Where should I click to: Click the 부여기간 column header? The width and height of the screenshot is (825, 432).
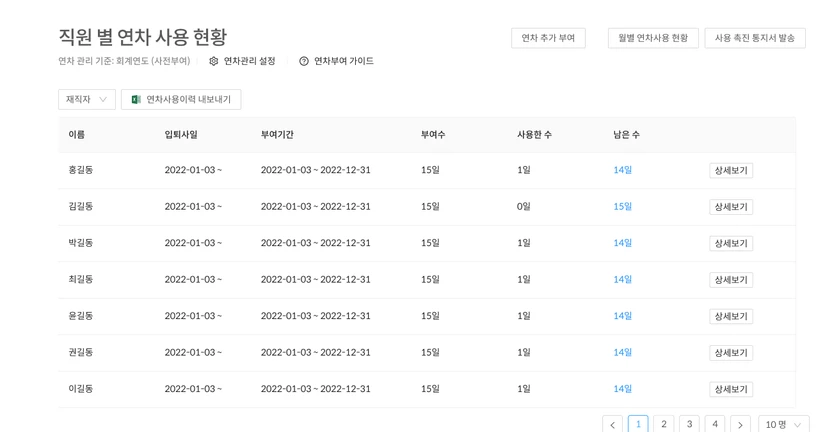tap(277, 135)
